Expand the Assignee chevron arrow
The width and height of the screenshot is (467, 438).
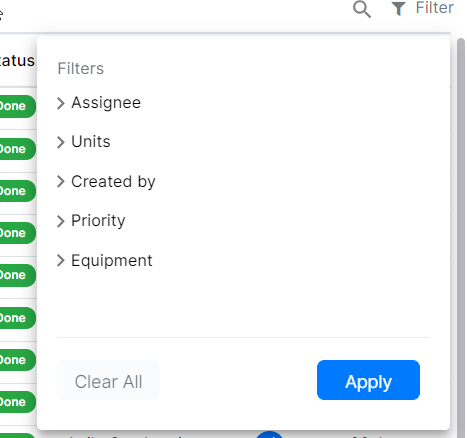(x=61, y=103)
